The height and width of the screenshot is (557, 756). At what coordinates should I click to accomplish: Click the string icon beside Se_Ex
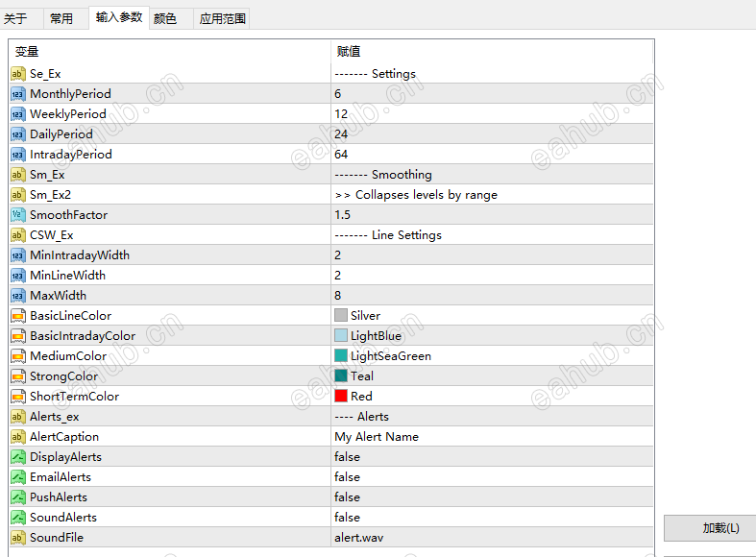pos(18,74)
